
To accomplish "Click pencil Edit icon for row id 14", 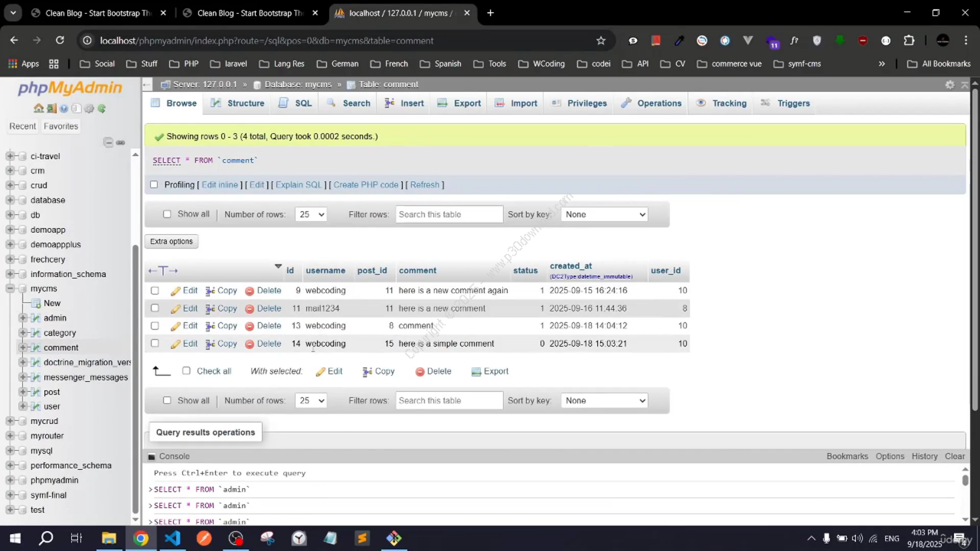I will point(175,344).
